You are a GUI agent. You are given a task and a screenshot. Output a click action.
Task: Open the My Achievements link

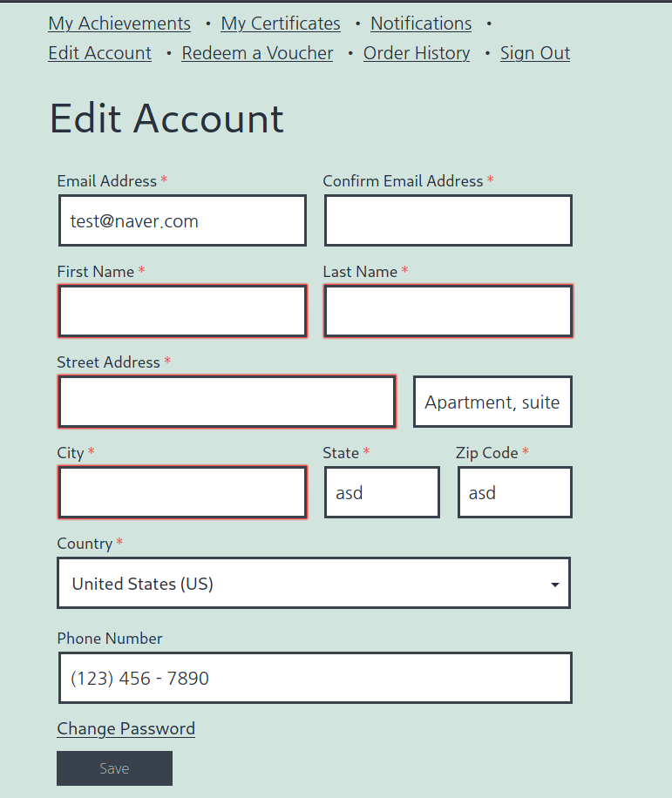(119, 24)
